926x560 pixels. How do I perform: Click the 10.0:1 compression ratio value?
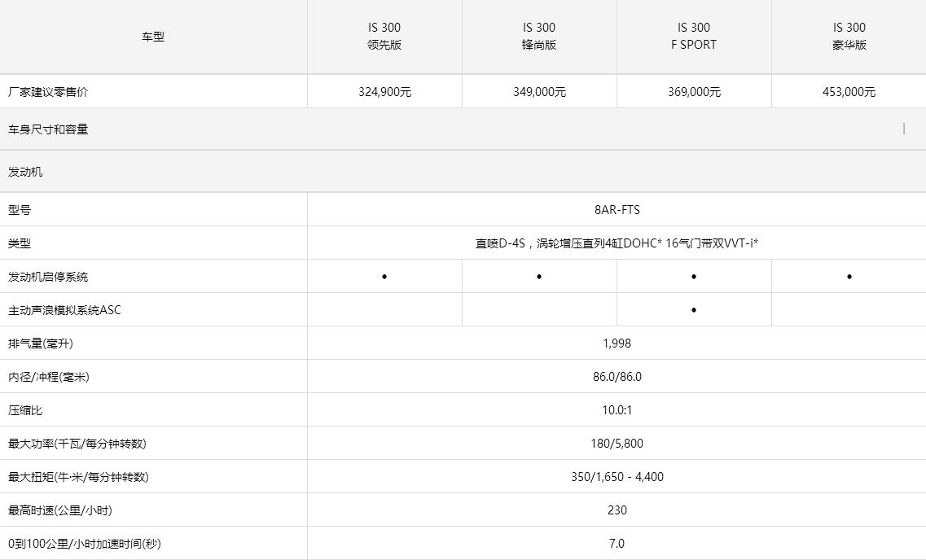pos(617,410)
